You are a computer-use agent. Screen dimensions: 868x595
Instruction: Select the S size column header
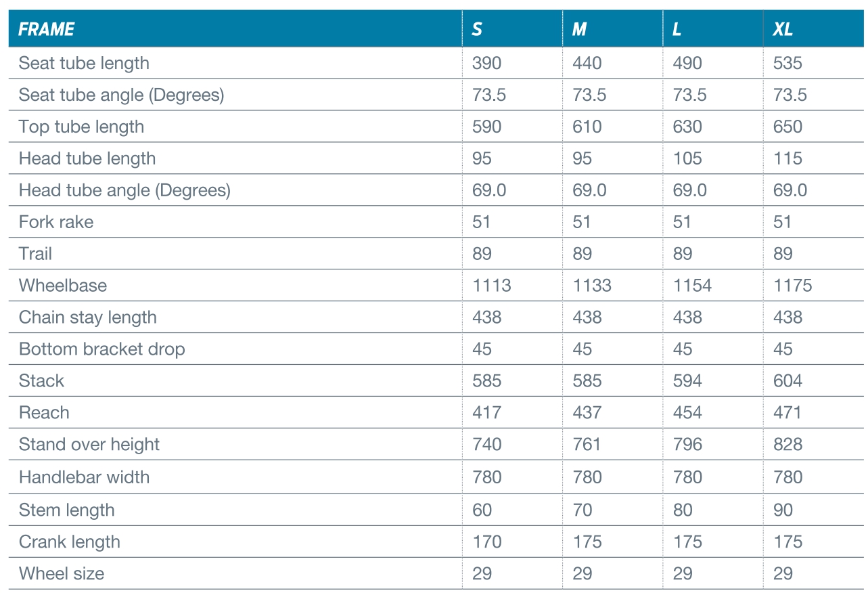pos(477,30)
